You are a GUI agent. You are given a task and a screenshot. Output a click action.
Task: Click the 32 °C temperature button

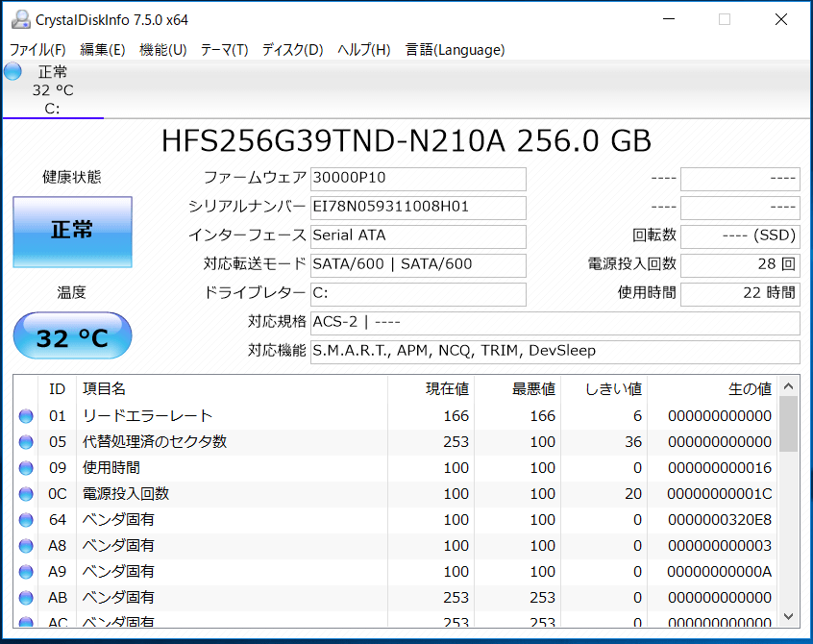point(73,336)
